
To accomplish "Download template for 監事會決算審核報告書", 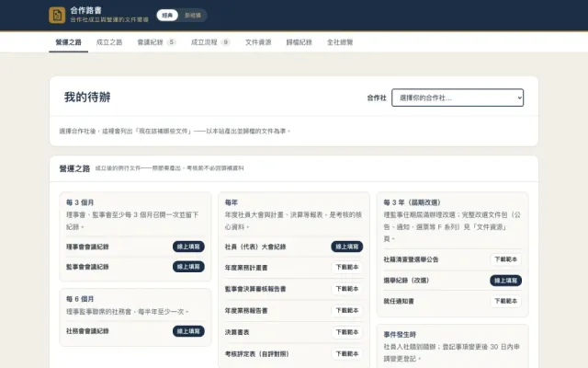I will (x=347, y=289).
